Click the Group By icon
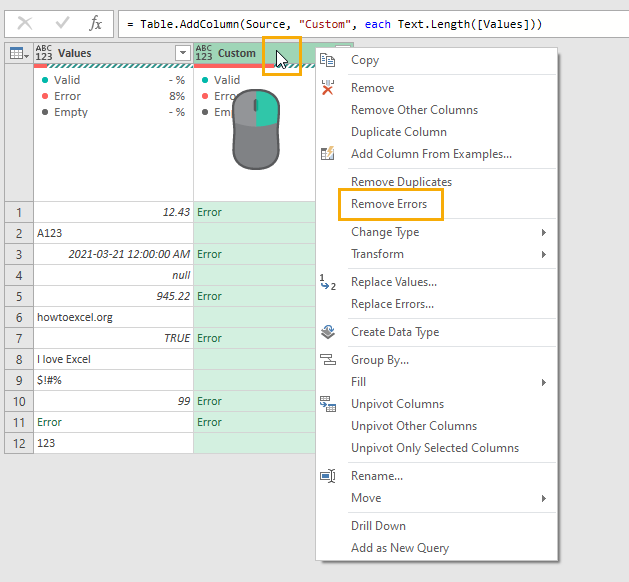The height and width of the screenshot is (582, 629). (x=328, y=360)
